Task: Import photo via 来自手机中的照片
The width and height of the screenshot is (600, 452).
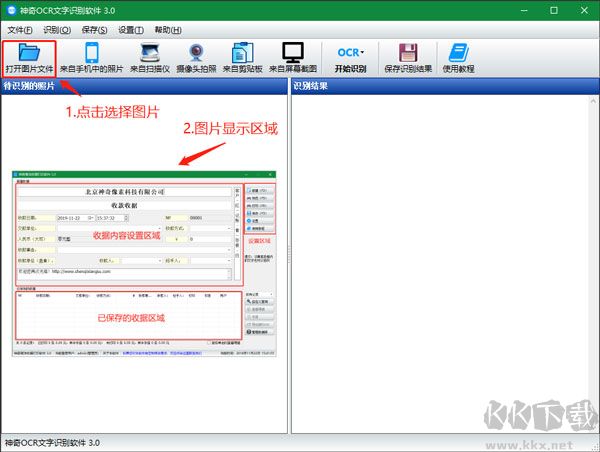Action: (91, 58)
